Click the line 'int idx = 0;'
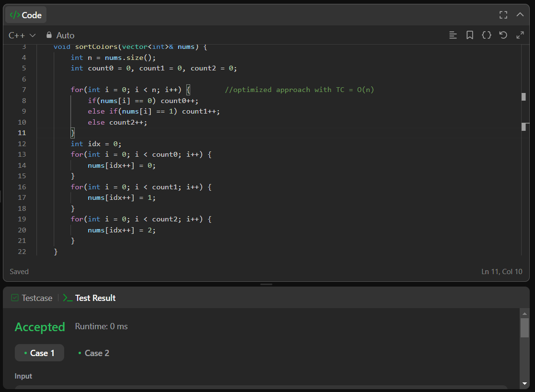The width and height of the screenshot is (535, 392). [x=96, y=144]
